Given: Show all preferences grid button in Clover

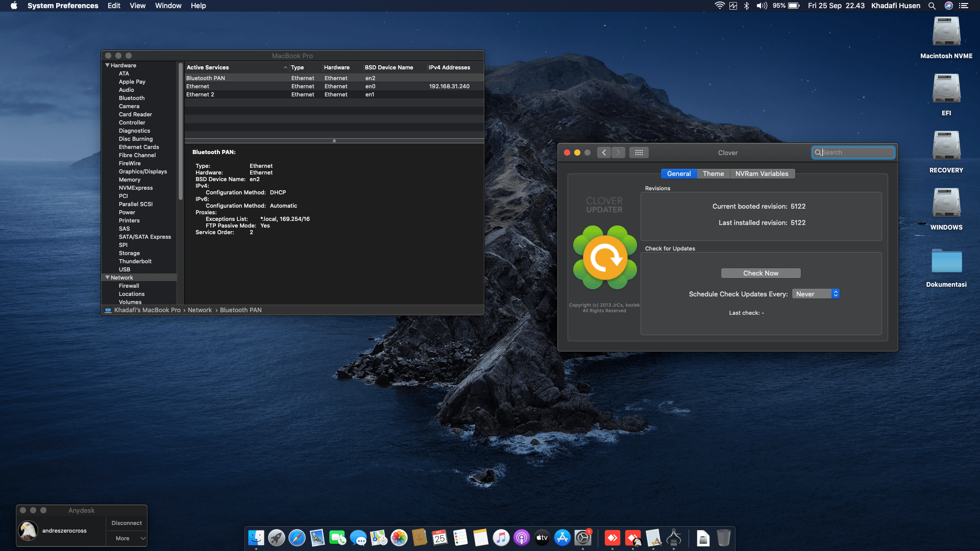Looking at the screenshot, I should (x=639, y=153).
